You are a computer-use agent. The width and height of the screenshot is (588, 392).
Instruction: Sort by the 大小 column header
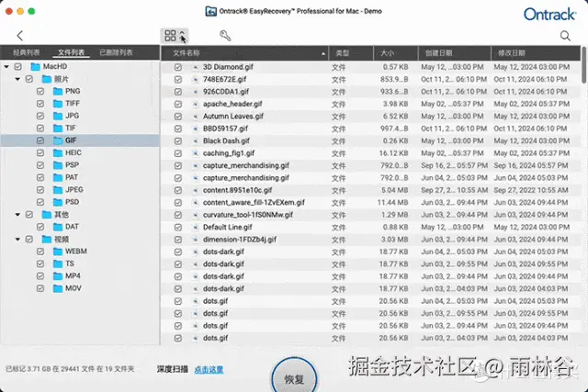point(396,53)
